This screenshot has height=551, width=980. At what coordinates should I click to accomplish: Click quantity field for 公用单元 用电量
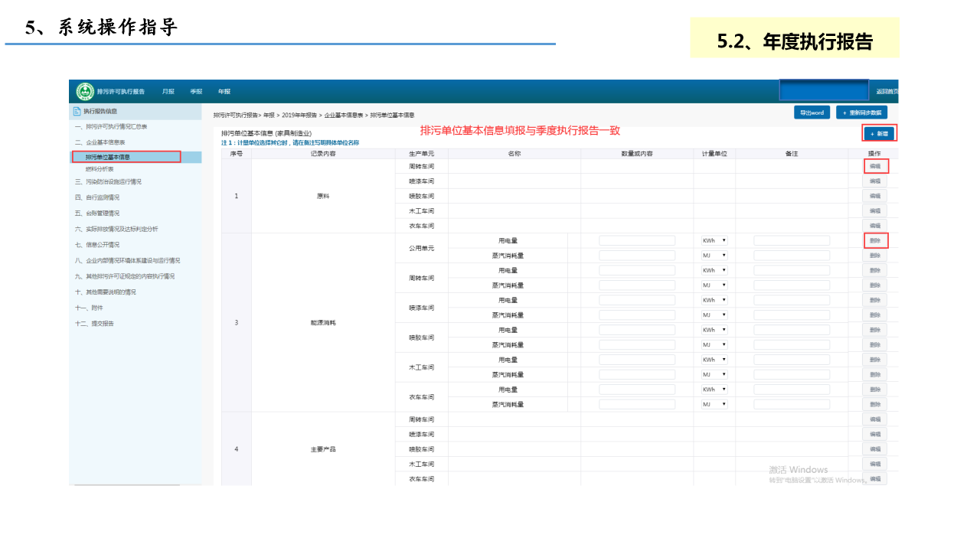(637, 240)
